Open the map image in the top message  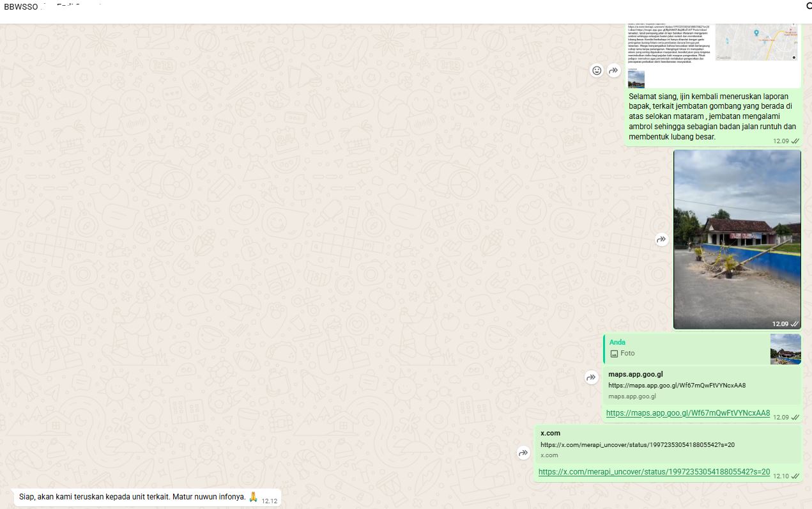pyautogui.click(x=757, y=42)
